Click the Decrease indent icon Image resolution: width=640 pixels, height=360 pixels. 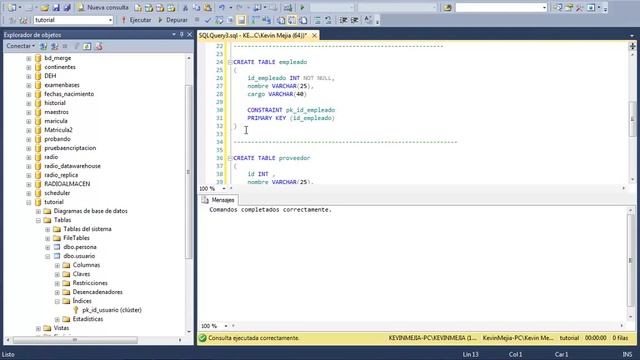tap(344, 20)
